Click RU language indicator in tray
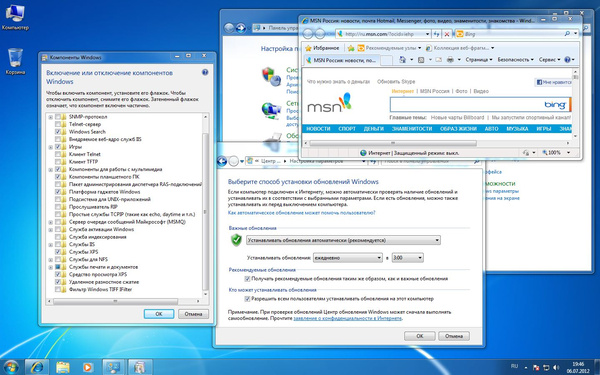This screenshot has height=375, width=600. click(x=514, y=367)
